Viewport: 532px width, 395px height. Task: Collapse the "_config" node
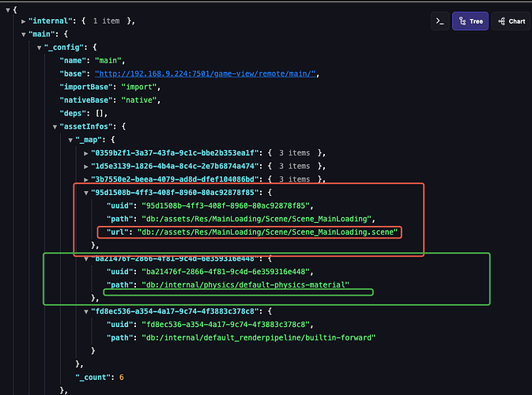pyautogui.click(x=39, y=47)
